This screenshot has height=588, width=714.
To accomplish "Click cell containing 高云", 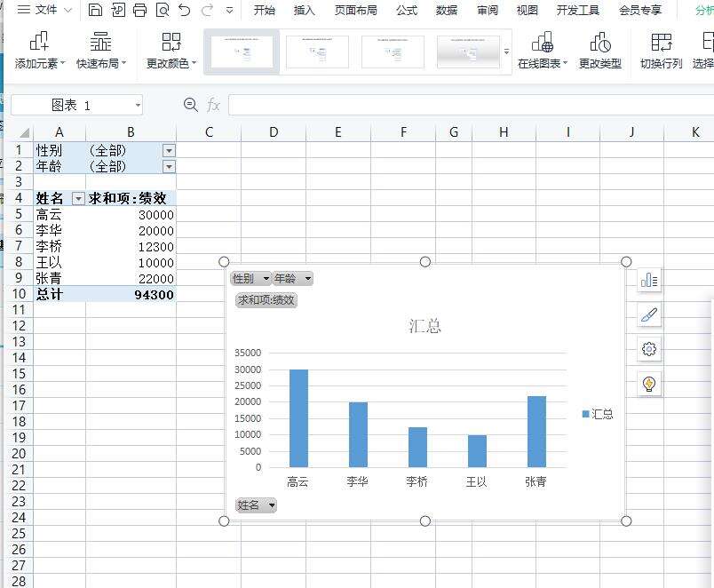I will 59,215.
